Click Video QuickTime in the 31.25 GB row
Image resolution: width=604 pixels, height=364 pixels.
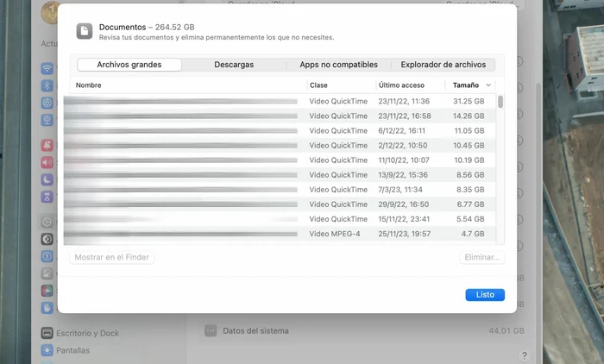tap(338, 101)
